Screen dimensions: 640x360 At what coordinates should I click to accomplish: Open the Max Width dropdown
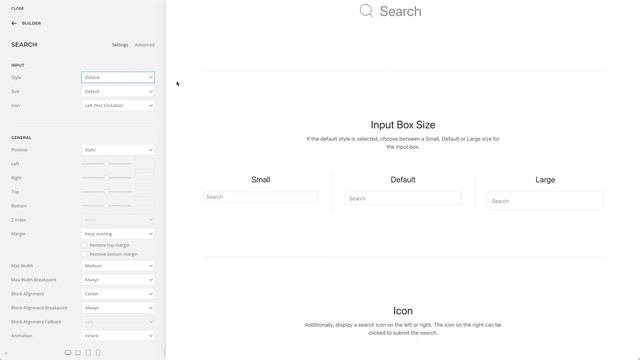coord(118,266)
